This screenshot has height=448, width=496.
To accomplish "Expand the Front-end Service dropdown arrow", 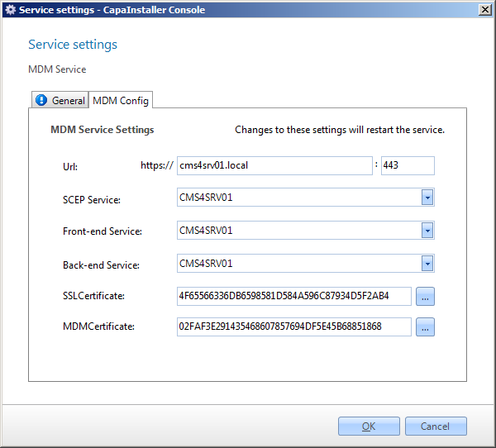I will pyautogui.click(x=427, y=231).
